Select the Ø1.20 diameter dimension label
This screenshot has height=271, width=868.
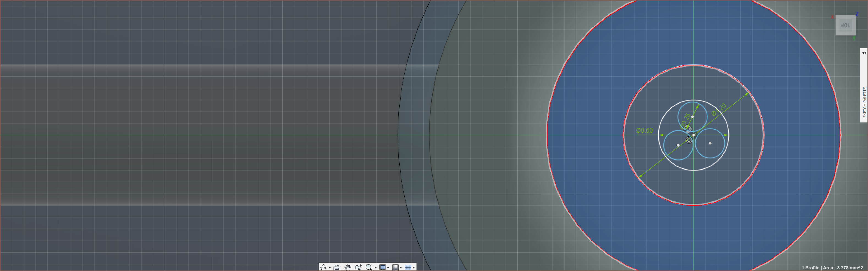coord(718,110)
